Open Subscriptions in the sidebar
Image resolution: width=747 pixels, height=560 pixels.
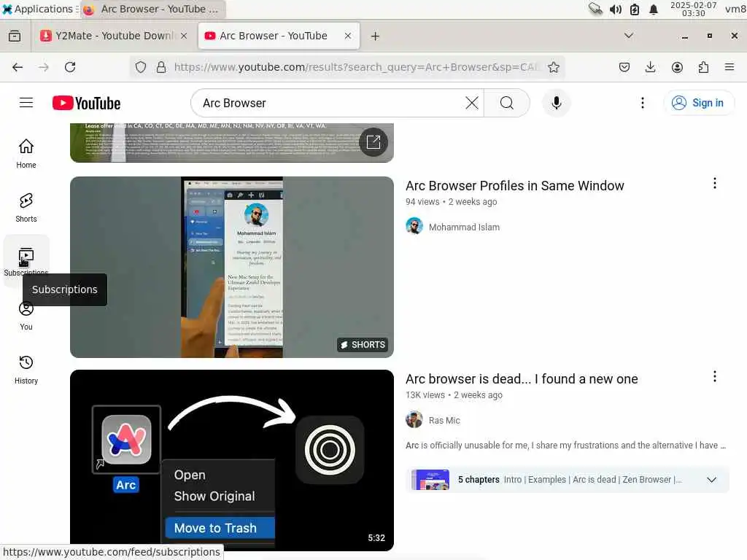26,261
